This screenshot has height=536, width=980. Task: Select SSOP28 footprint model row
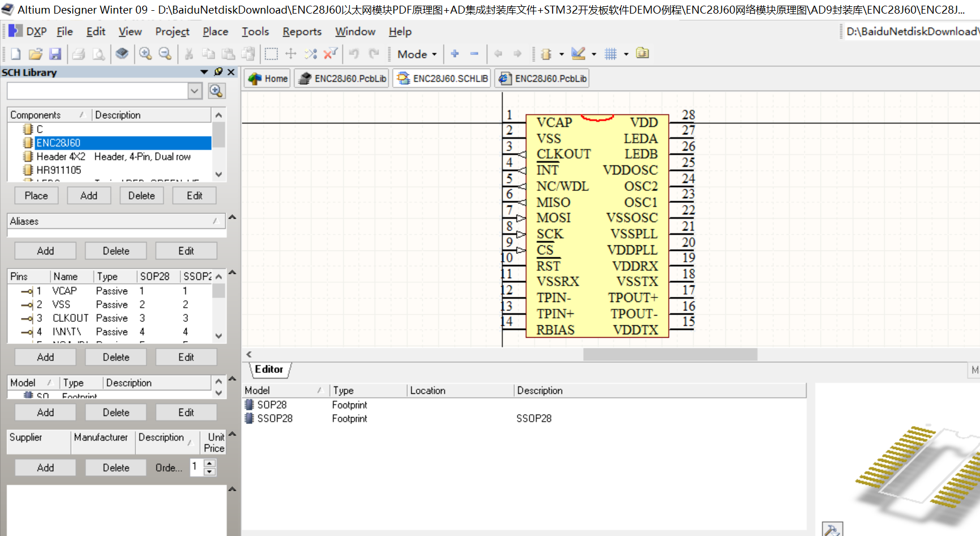524,418
